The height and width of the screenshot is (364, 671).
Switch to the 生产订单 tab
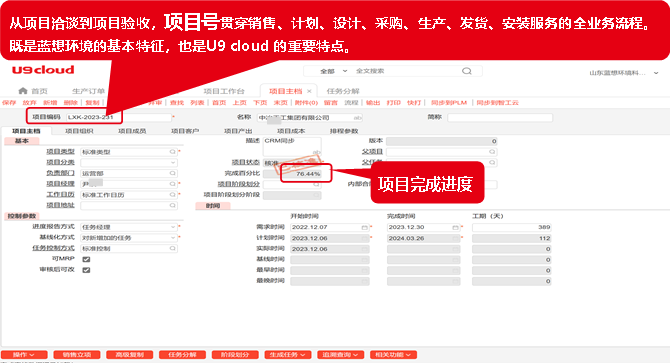[x=88, y=91]
